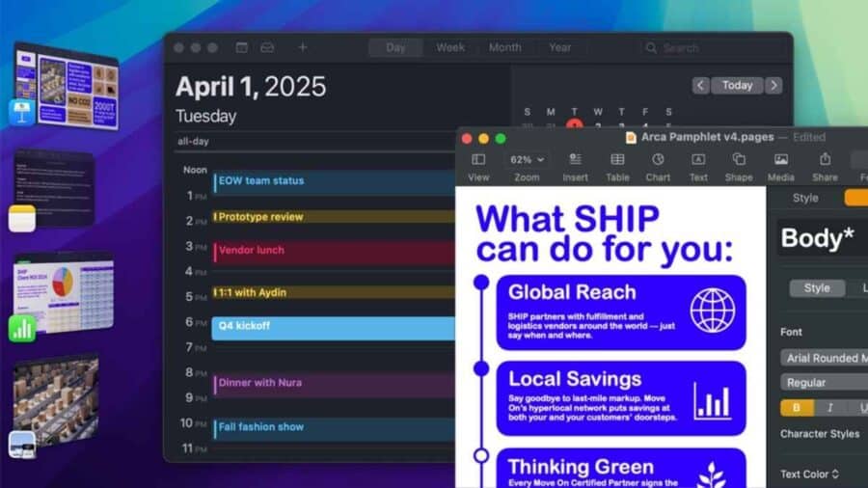The height and width of the screenshot is (488, 868).
Task: Switch Calendar to Day view
Action: pos(395,47)
